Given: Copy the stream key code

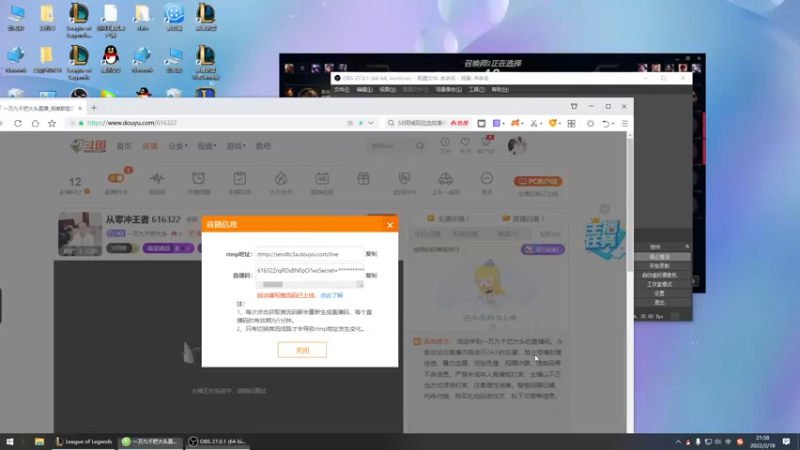Looking at the screenshot, I should tap(371, 276).
